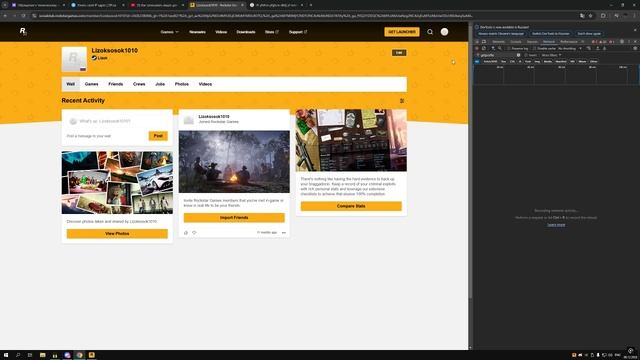This screenshot has width=640, height=360.
Task: Click the View Photos button
Action: pos(117,233)
